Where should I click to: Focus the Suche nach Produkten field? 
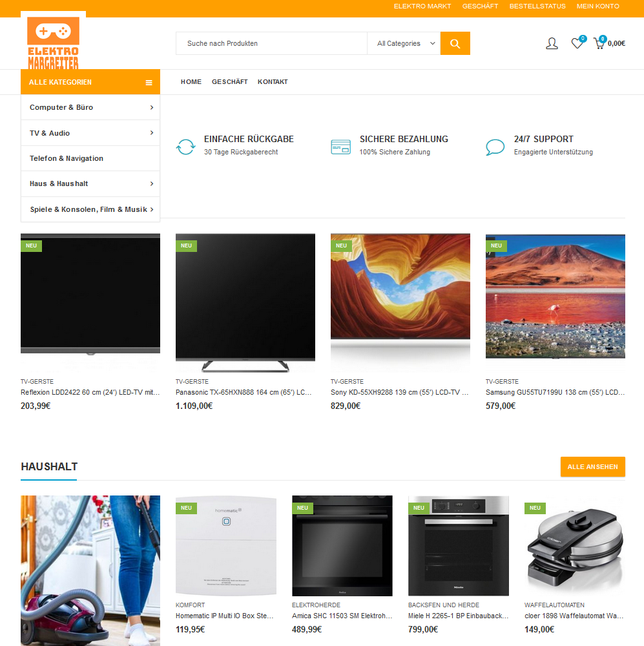271,43
